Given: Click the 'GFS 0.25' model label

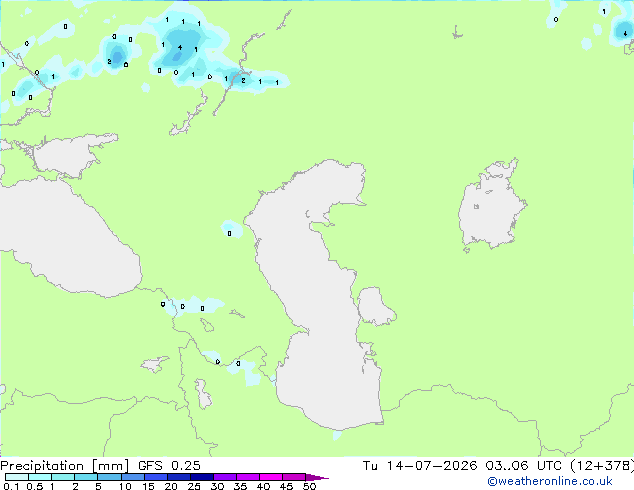Looking at the screenshot, I should click(x=169, y=466).
